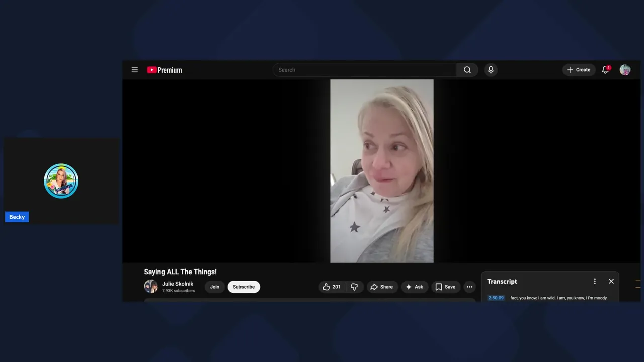Click the video player area

[x=381, y=171]
